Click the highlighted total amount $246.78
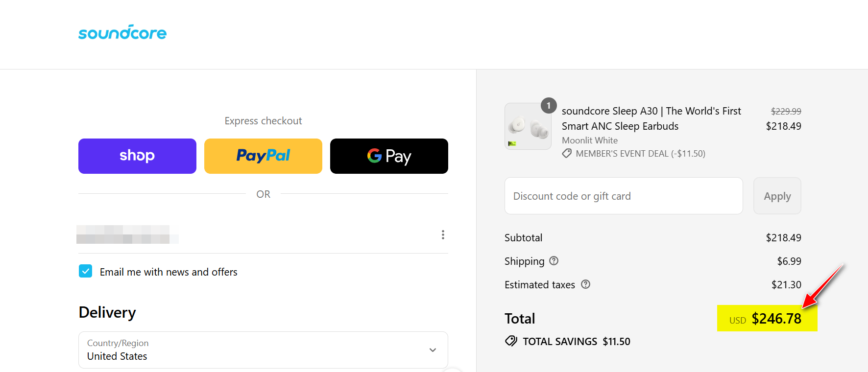The height and width of the screenshot is (372, 868). coord(767,319)
